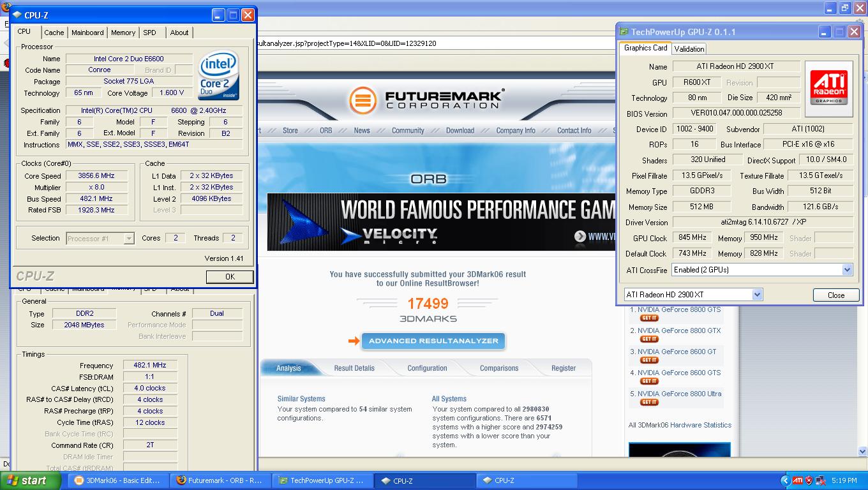
Task: Open the GPU selection dropdown in GPU-Z
Action: (x=757, y=294)
